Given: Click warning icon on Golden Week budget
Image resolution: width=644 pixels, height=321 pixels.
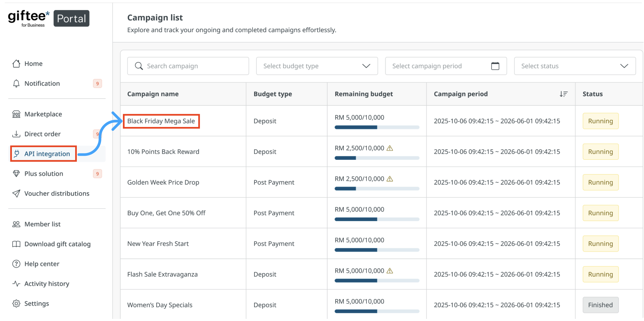Looking at the screenshot, I should click(x=390, y=179).
